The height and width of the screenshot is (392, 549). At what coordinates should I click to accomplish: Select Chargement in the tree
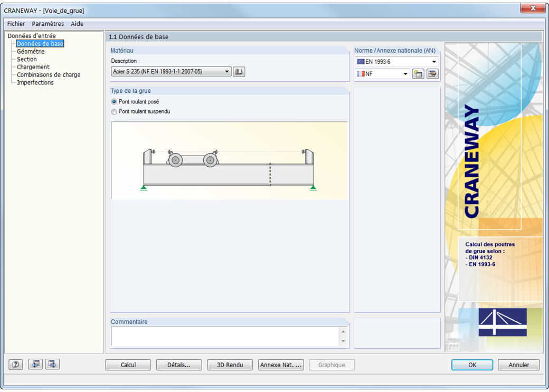tap(33, 67)
